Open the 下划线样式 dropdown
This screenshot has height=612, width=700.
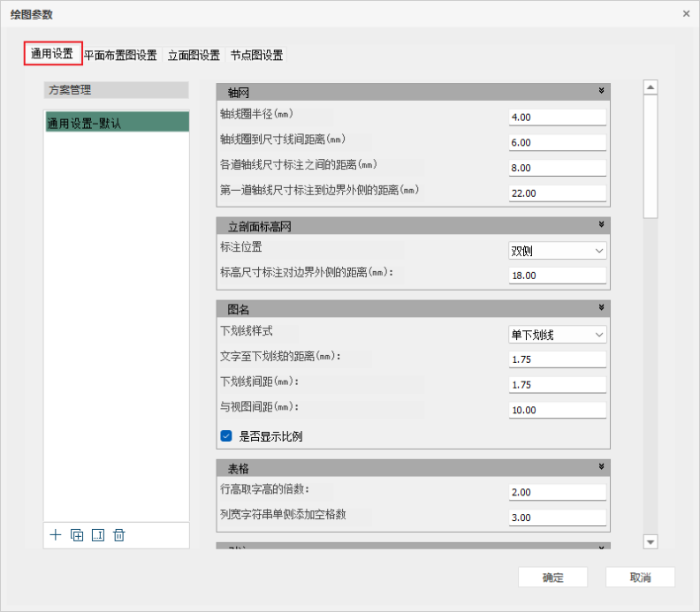[558, 335]
